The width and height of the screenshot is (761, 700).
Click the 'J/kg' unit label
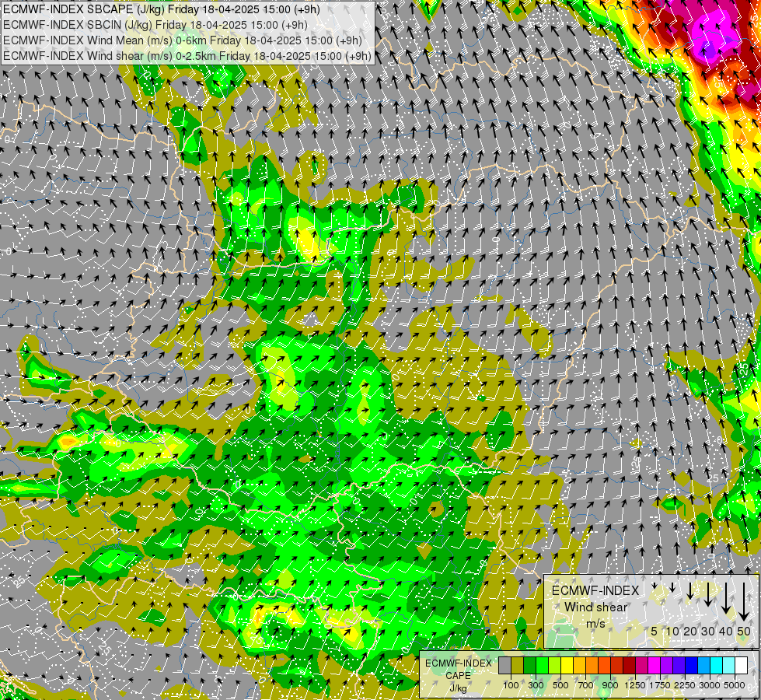458,688
